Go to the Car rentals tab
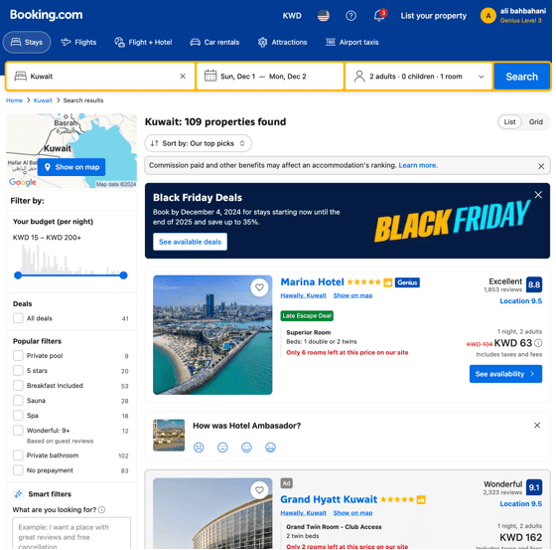 pos(215,42)
